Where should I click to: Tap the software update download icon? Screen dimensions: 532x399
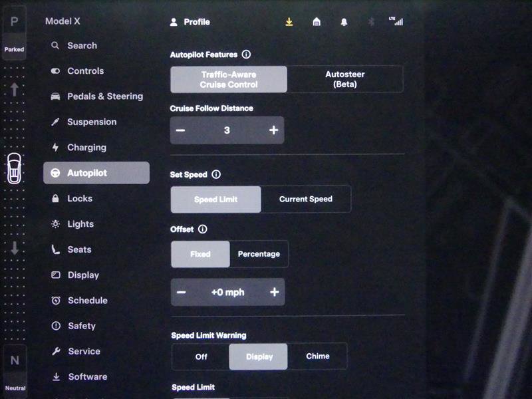tap(289, 22)
